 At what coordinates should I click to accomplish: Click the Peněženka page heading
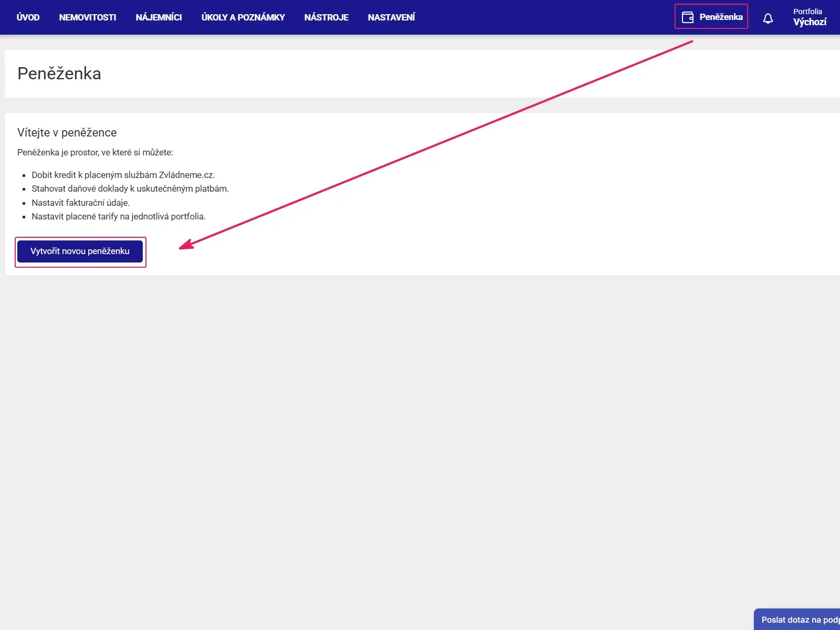coord(59,73)
